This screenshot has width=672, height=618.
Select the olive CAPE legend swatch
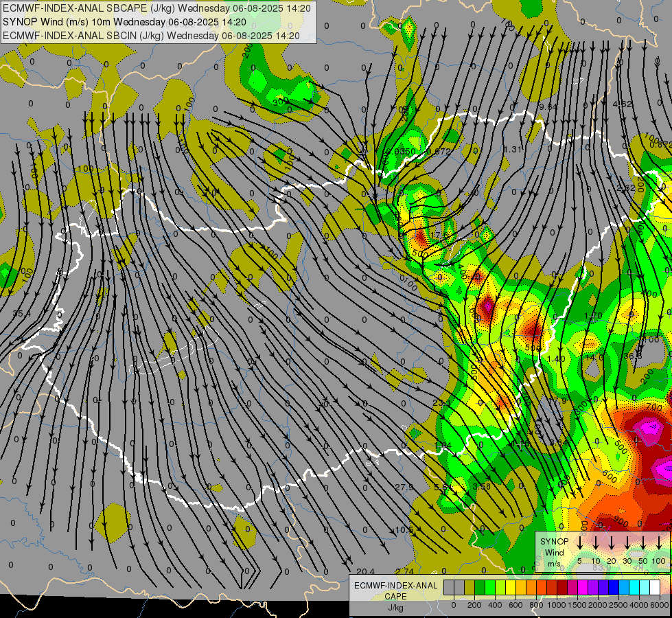pos(470,587)
